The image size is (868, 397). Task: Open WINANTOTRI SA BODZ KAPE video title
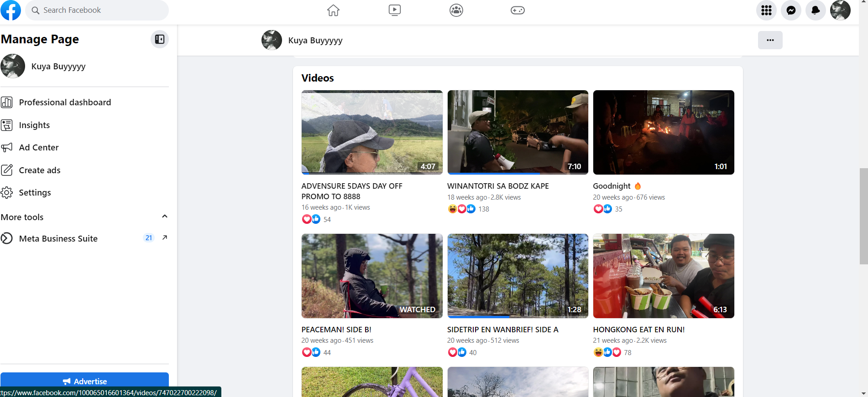point(498,186)
